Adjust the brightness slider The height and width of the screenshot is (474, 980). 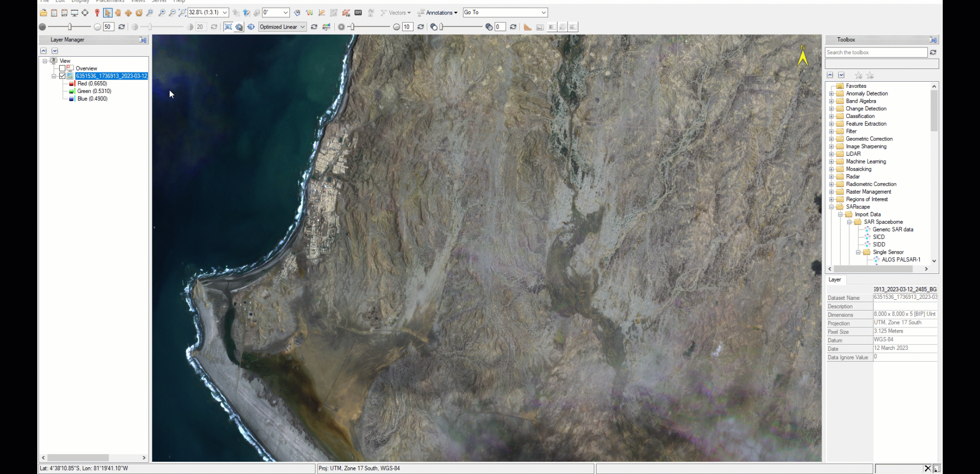point(70,27)
